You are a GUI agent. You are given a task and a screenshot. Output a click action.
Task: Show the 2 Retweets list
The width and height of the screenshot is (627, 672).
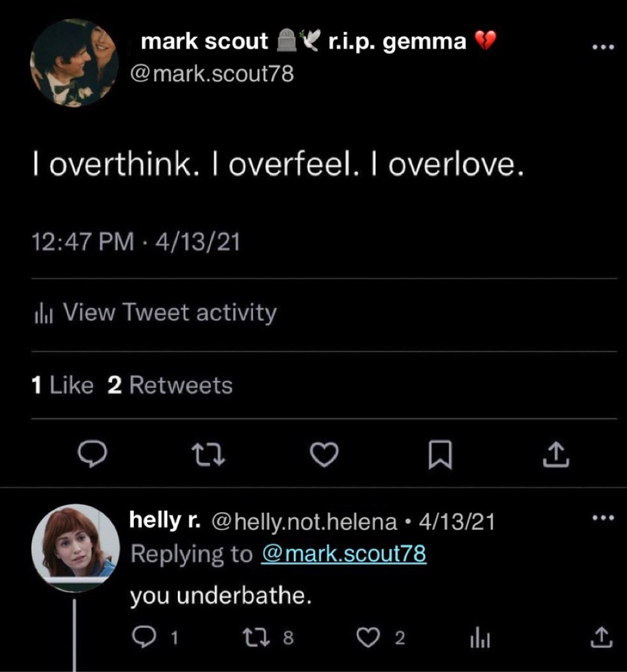click(171, 386)
